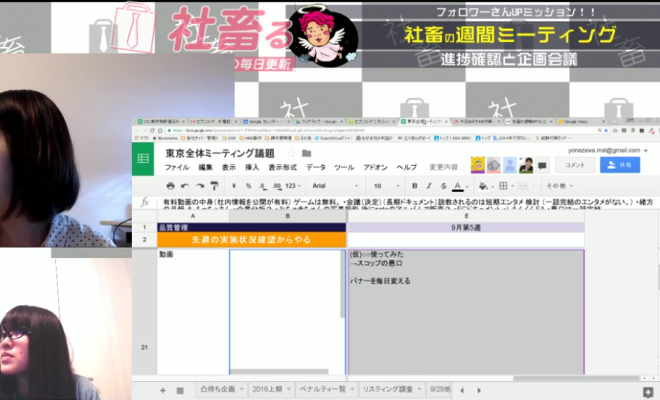The height and width of the screenshot is (400, 660).
Task: Open the 表示形式 menu
Action: tap(282, 167)
